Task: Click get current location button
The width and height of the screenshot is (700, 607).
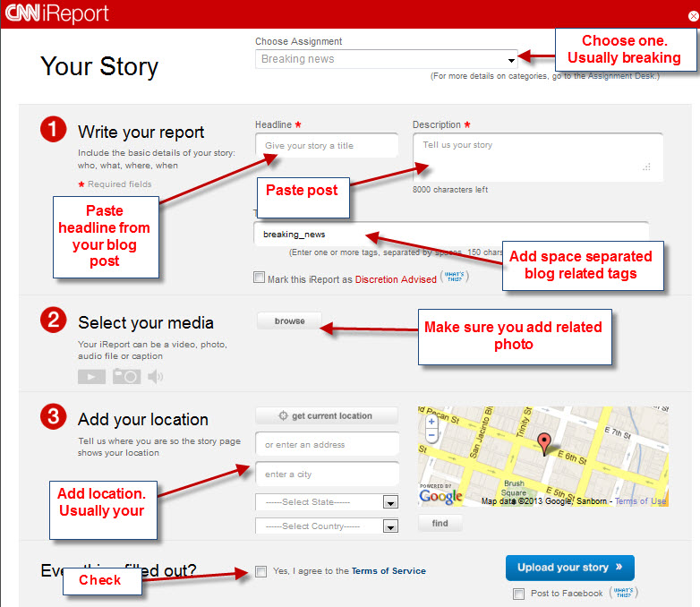Action: 327,415
